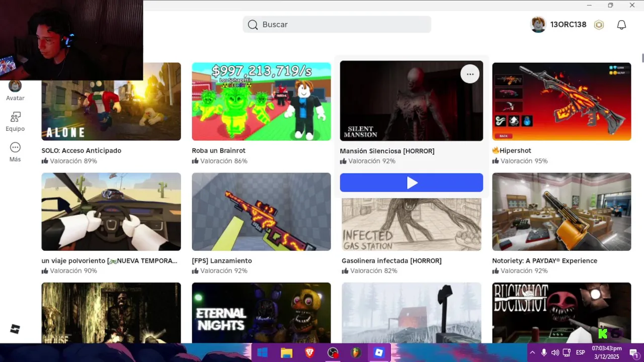The width and height of the screenshot is (644, 362).
Task: Open File Explorer from the taskbar
Action: (x=286, y=352)
